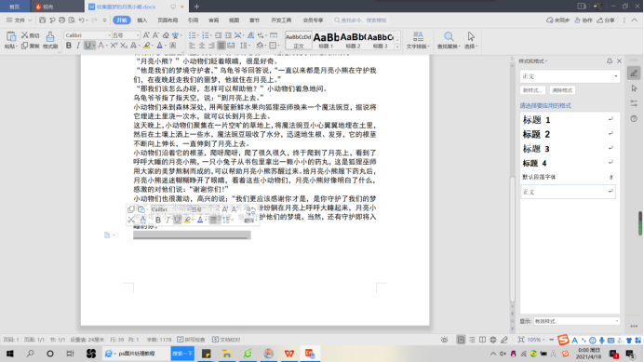Click the Print Preview icon

click(72, 20)
